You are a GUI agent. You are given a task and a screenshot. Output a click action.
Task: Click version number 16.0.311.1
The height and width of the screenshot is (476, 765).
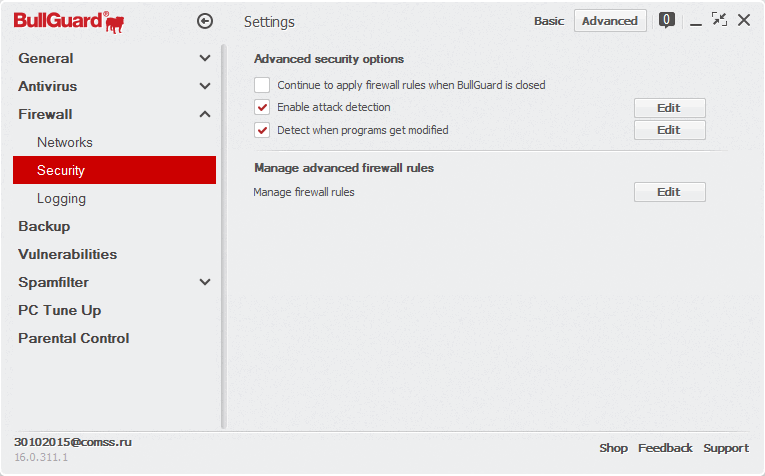(41, 457)
